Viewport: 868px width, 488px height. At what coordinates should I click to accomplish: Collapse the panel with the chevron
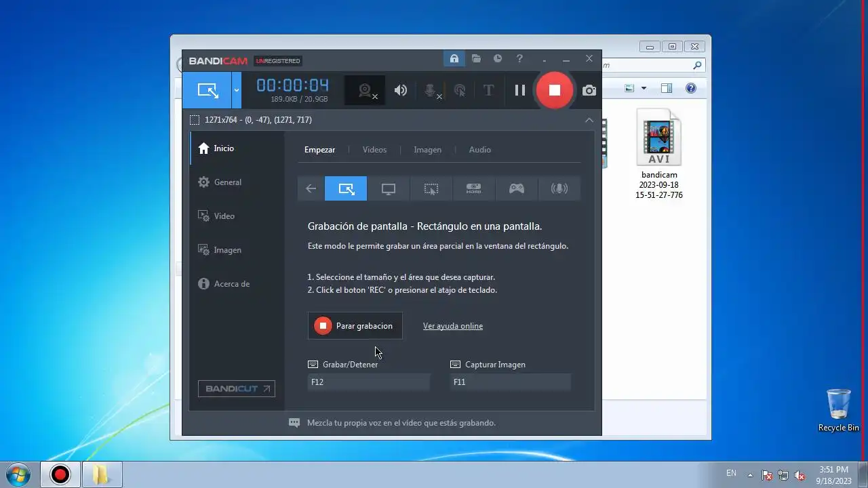click(589, 120)
